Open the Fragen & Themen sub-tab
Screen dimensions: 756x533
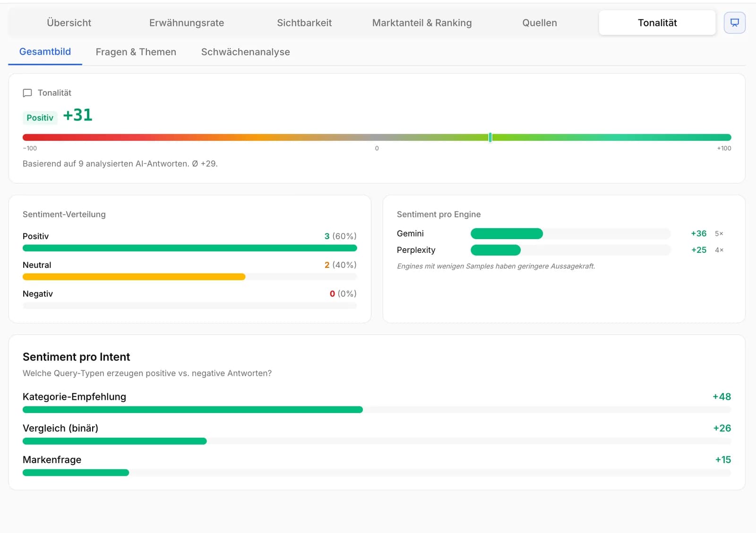[x=136, y=52]
